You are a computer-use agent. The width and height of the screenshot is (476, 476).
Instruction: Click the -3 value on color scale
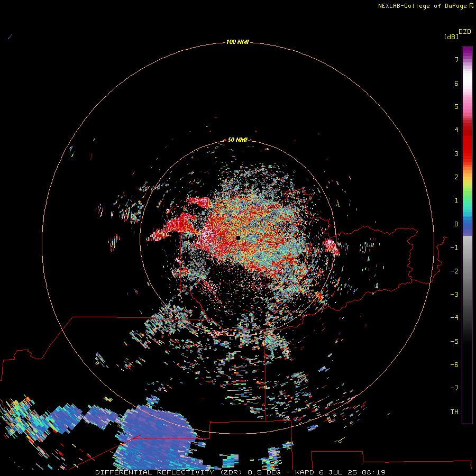[454, 295]
